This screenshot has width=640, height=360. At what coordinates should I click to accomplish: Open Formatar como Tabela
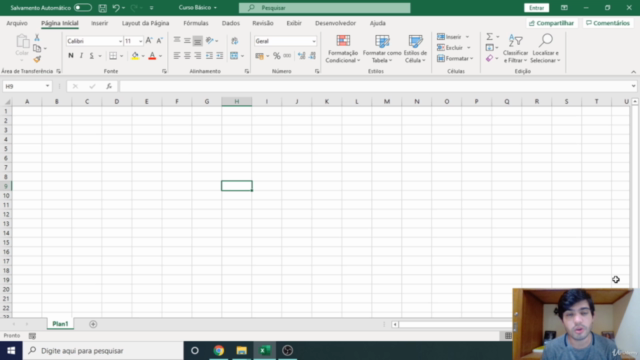(x=382, y=49)
